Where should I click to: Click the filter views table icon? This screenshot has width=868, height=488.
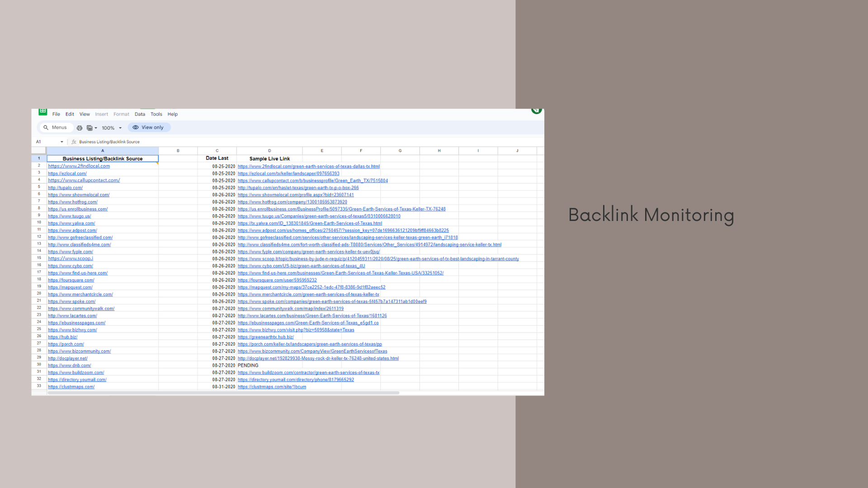90,128
